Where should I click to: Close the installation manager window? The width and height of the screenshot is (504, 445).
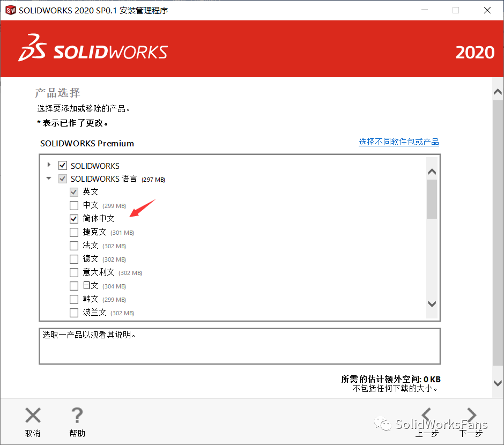click(487, 10)
